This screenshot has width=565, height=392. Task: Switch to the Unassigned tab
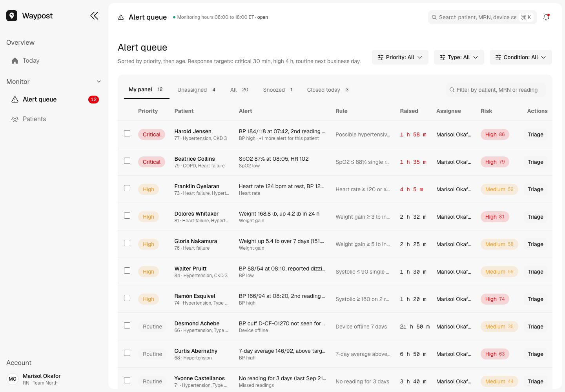tap(197, 90)
